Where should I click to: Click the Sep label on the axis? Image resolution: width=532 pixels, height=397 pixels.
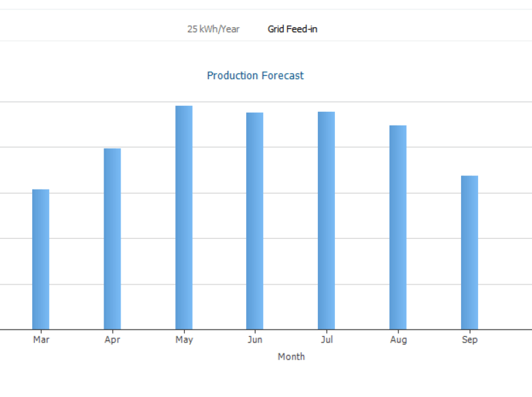pyautogui.click(x=469, y=340)
